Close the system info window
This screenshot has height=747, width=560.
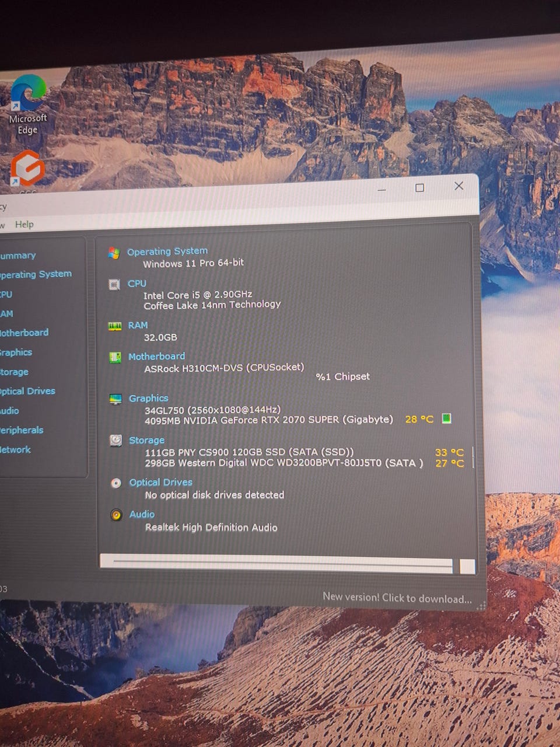point(459,186)
